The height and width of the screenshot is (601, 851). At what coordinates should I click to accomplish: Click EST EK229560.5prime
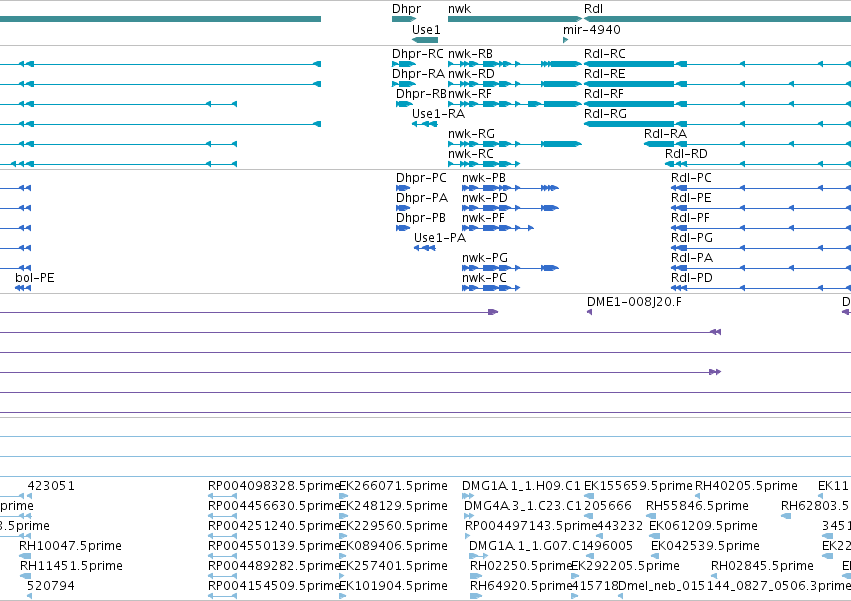click(393, 526)
